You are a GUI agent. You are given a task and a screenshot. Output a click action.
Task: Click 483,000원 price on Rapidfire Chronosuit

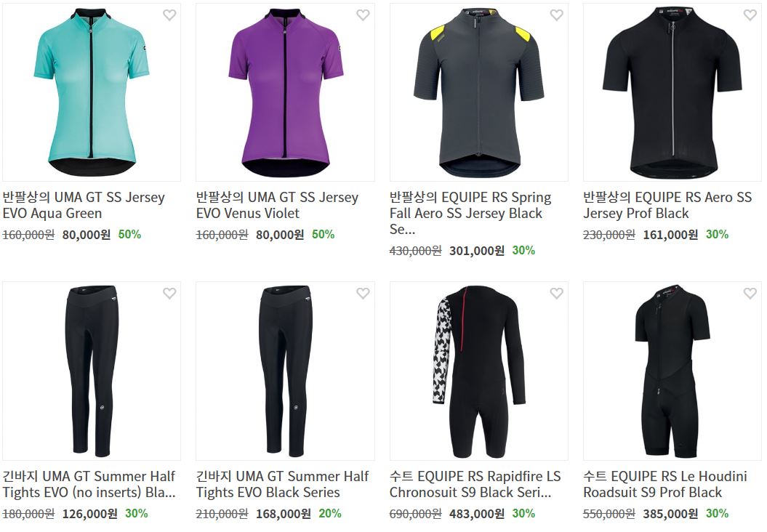(477, 514)
